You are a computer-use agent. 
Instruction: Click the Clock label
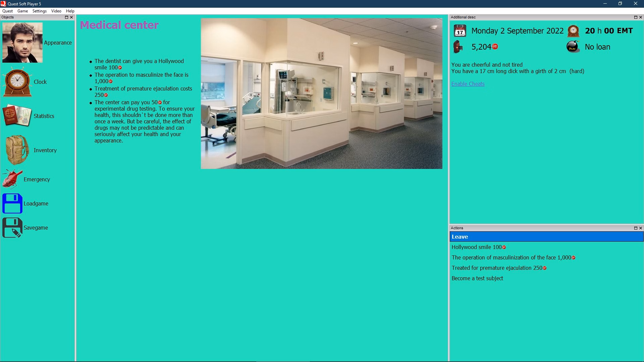pos(40,82)
